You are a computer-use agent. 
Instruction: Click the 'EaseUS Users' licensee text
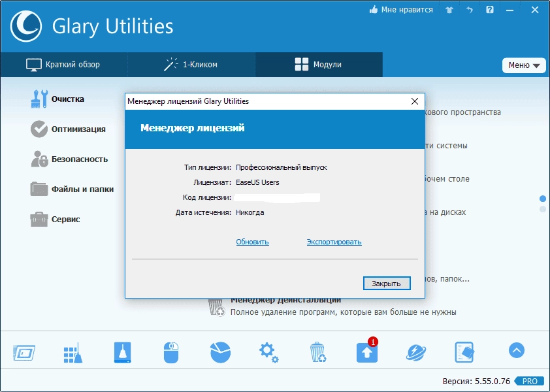257,182
